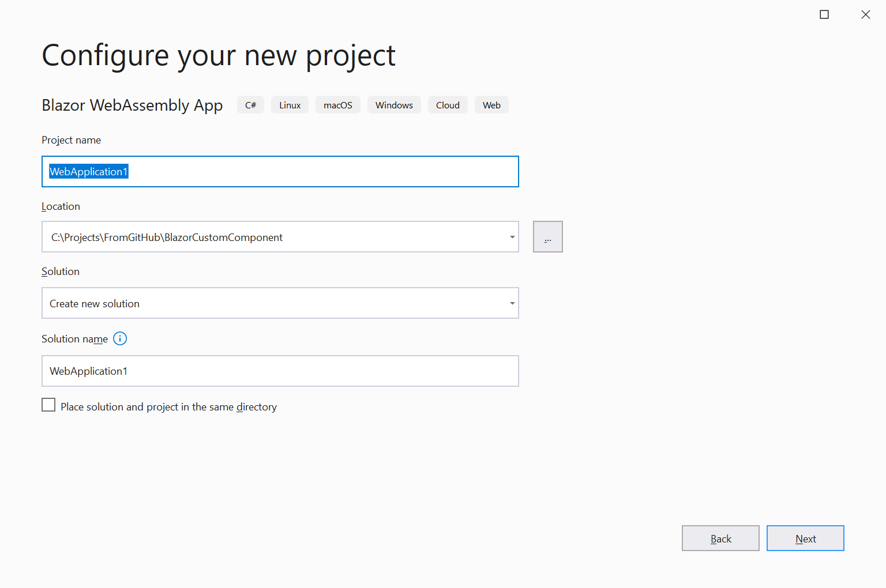Select the C# language tag
886x588 pixels.
pos(250,104)
